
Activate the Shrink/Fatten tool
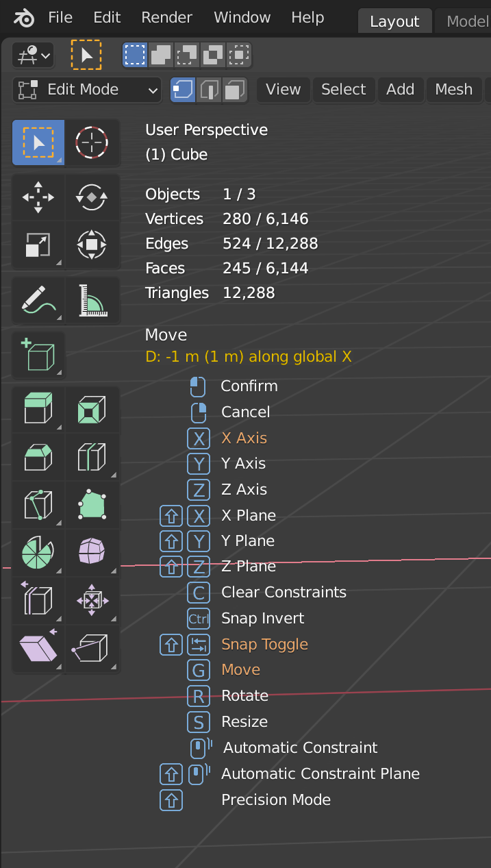coord(92,600)
